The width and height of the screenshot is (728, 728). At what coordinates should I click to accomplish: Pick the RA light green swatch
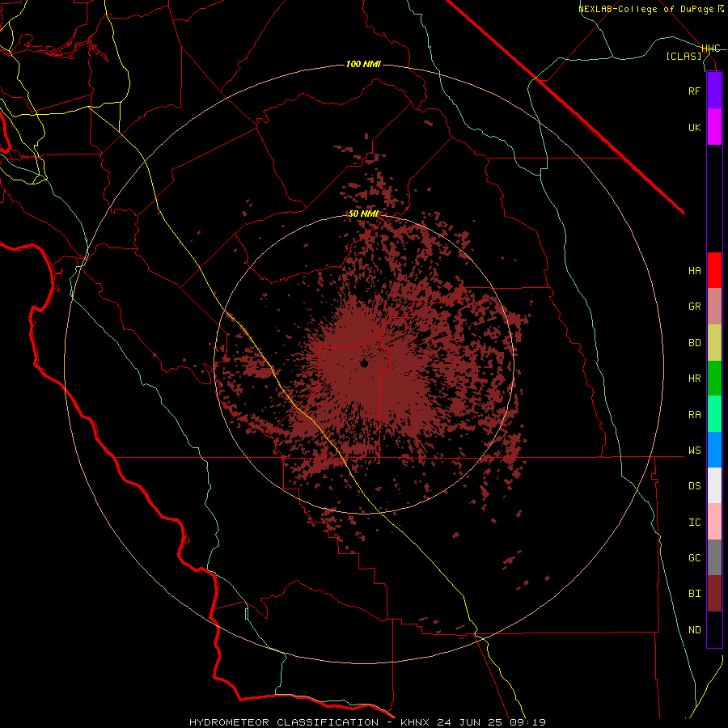click(714, 414)
